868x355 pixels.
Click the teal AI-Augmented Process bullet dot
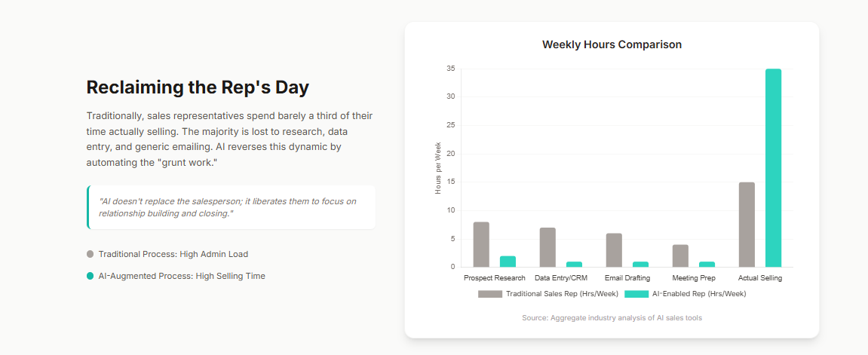pyautogui.click(x=90, y=276)
